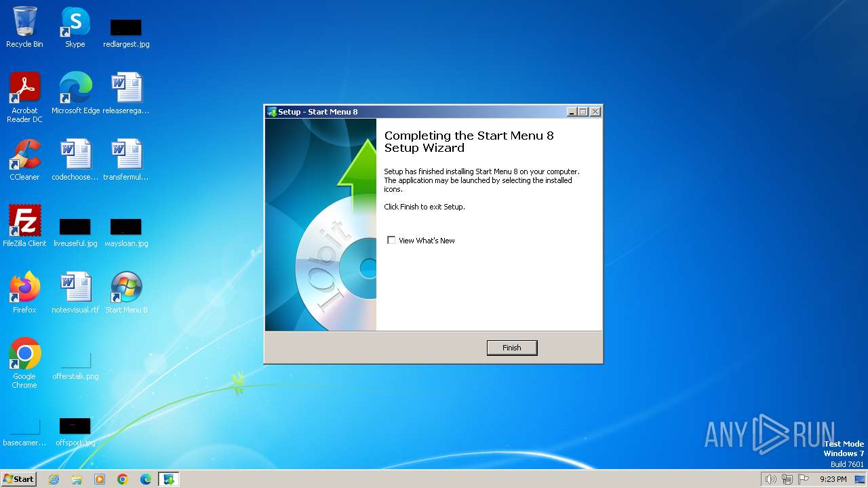Select the waysloan.jpg desktop file
This screenshot has height=488, width=868.
[x=126, y=232]
